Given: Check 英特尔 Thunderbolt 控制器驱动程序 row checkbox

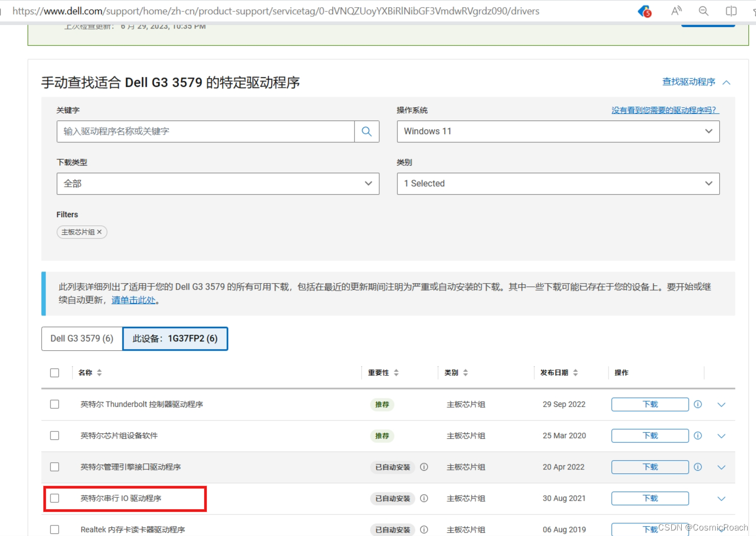Looking at the screenshot, I should (54, 404).
